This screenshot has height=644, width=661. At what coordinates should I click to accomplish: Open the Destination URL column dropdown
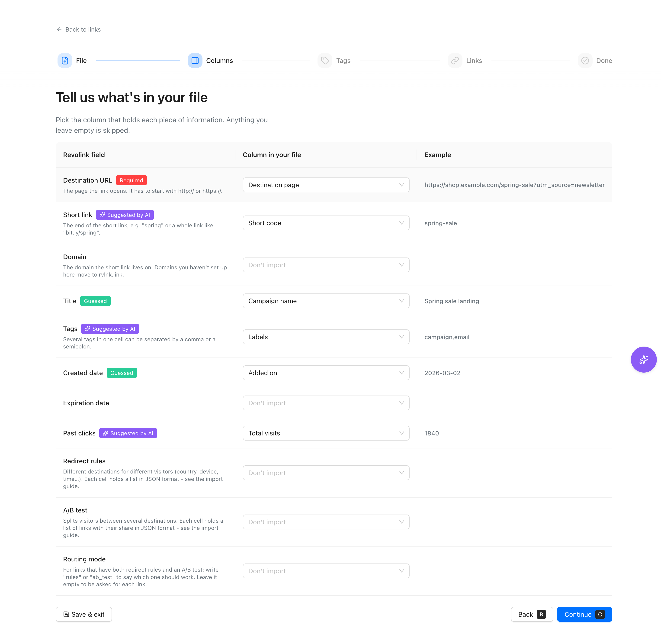(326, 185)
